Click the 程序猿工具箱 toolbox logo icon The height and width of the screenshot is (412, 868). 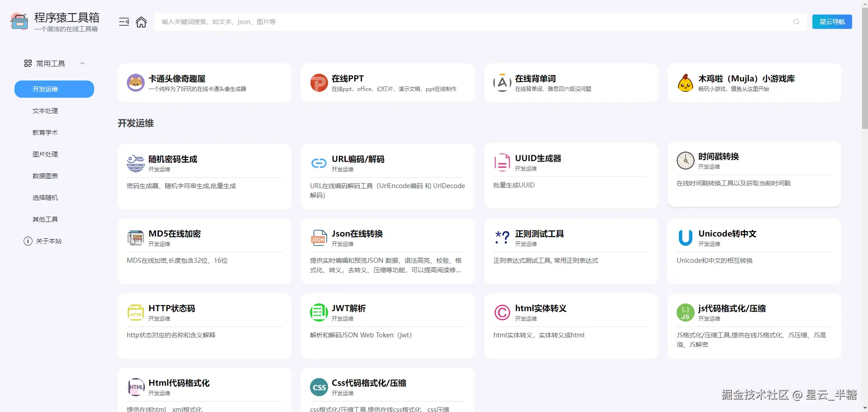[19, 21]
